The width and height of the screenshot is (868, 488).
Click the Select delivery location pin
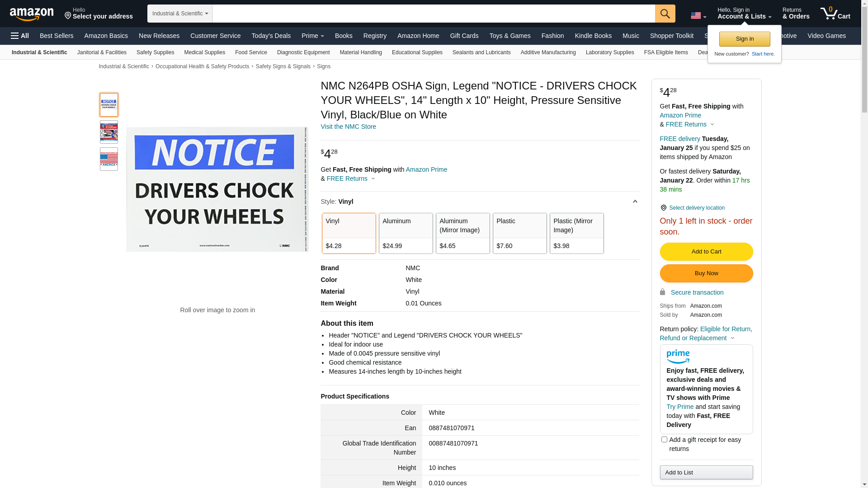663,208
